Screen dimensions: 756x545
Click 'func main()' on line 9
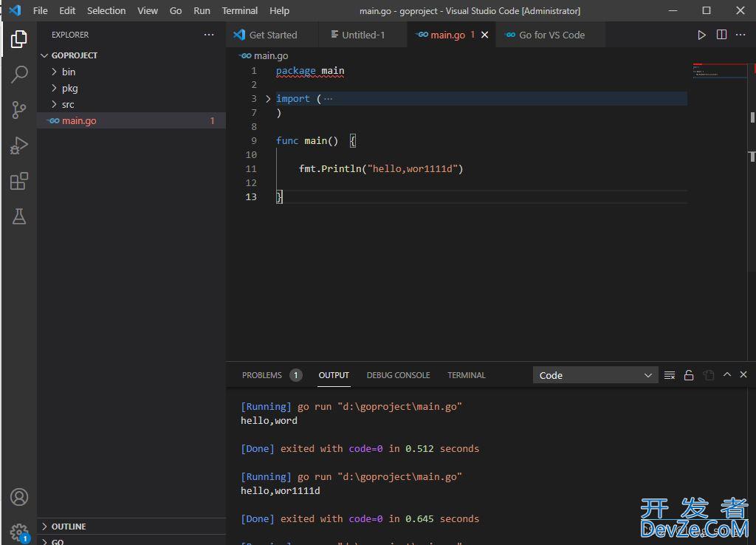point(307,141)
